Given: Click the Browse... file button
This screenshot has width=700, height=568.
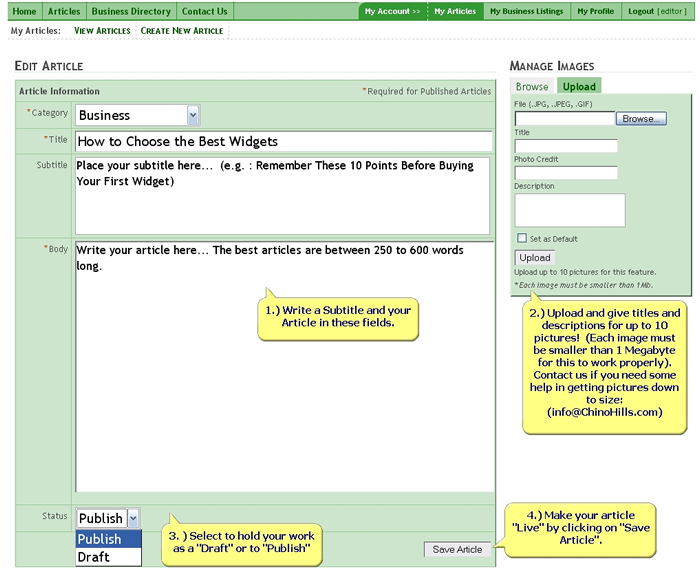Looking at the screenshot, I should coord(641,119).
